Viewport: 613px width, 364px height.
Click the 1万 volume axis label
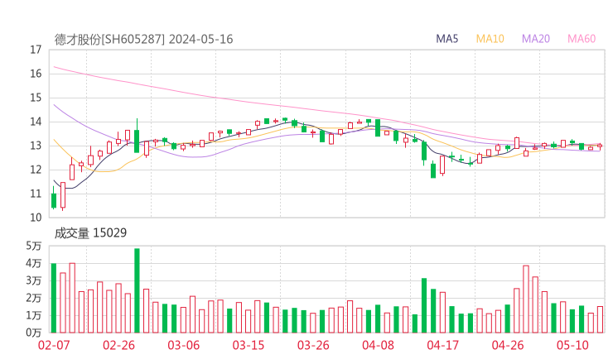34,315
